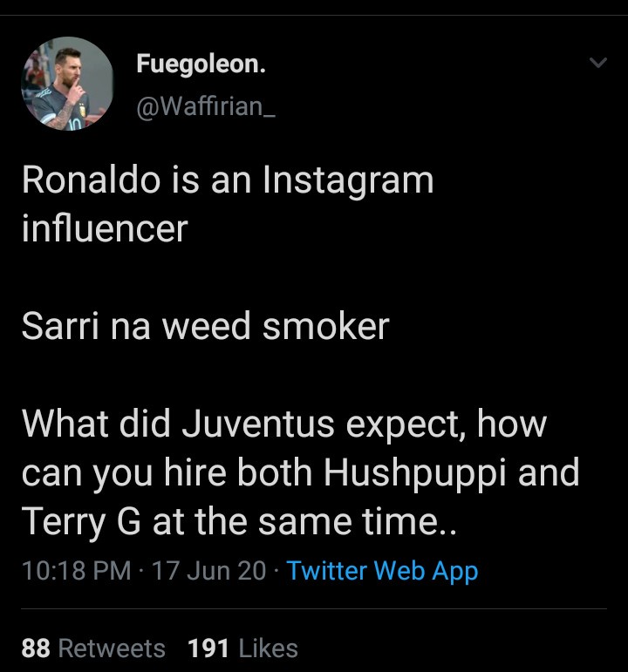Click the 10:18 PM timestamp

click(76, 571)
